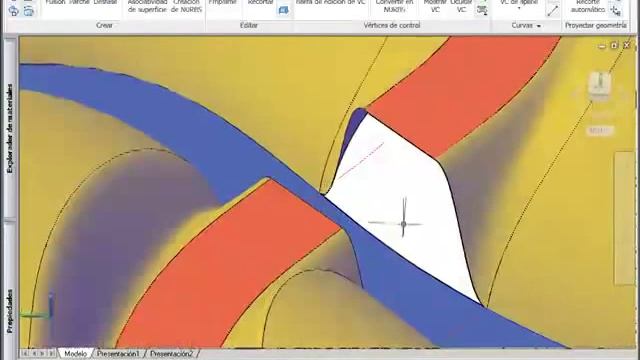This screenshot has height=360, width=640.
Task: Click the upper-left ribbon icon below toolbar
Action: click(13, 11)
